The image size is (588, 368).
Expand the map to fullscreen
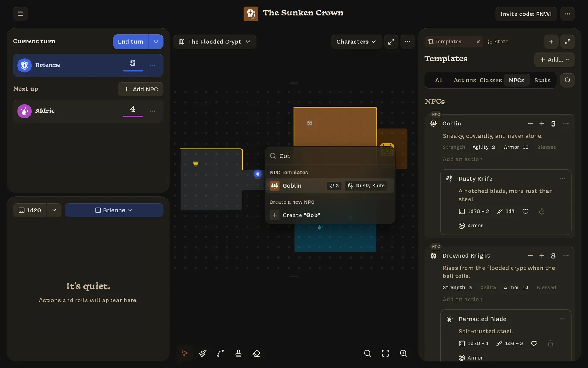pyautogui.click(x=391, y=42)
